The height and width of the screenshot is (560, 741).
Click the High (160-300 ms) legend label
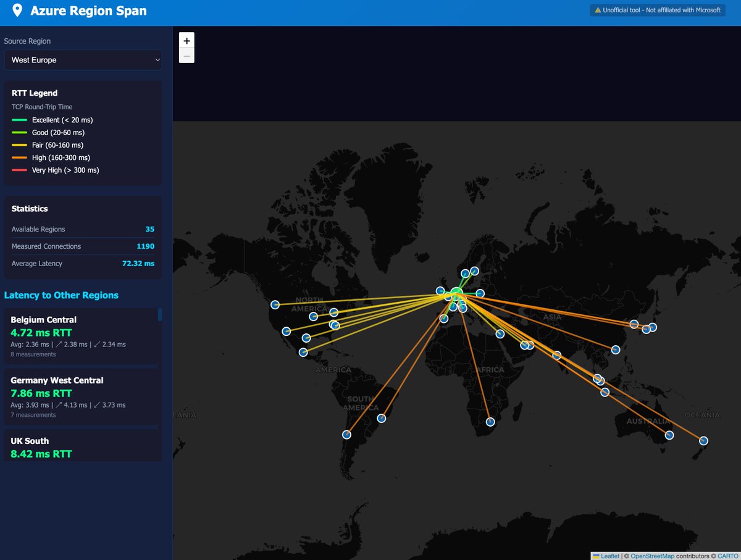coord(61,157)
